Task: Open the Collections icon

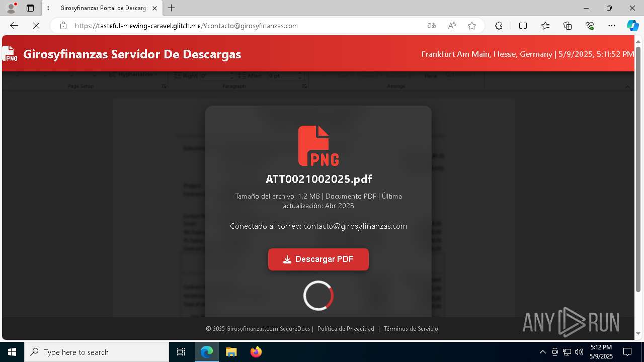Action: tap(568, 26)
